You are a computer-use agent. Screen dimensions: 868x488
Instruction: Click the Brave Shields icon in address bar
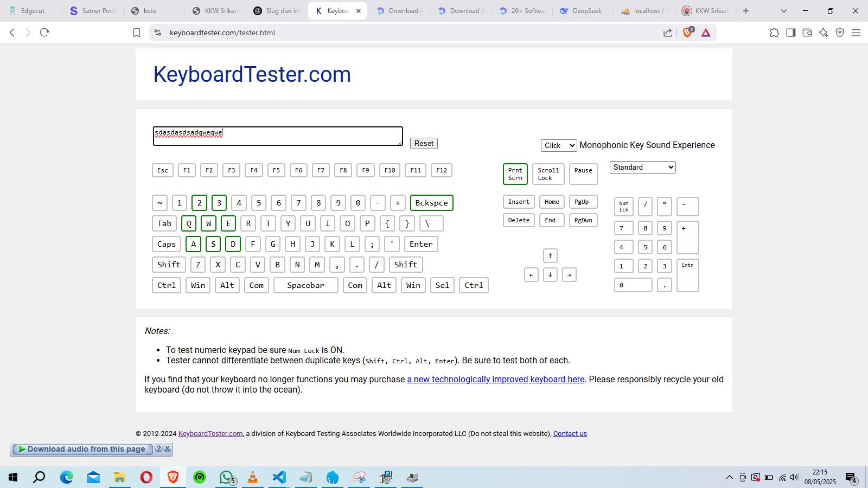(x=687, y=33)
